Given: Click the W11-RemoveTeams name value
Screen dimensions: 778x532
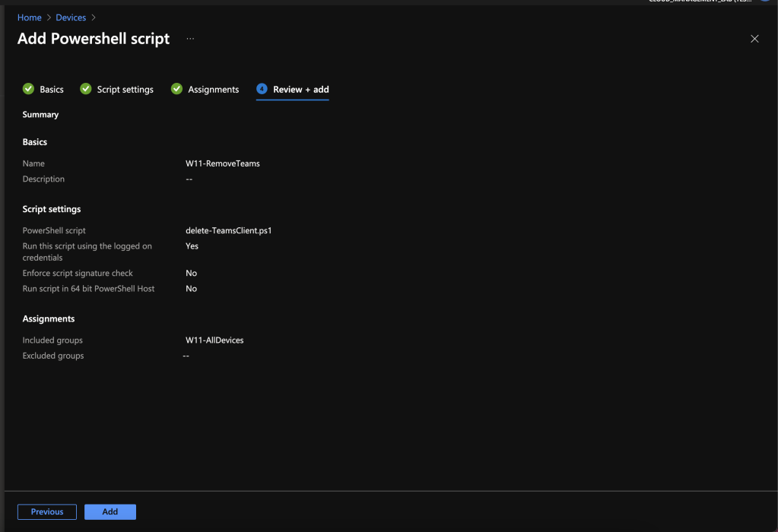Looking at the screenshot, I should click(222, 163).
